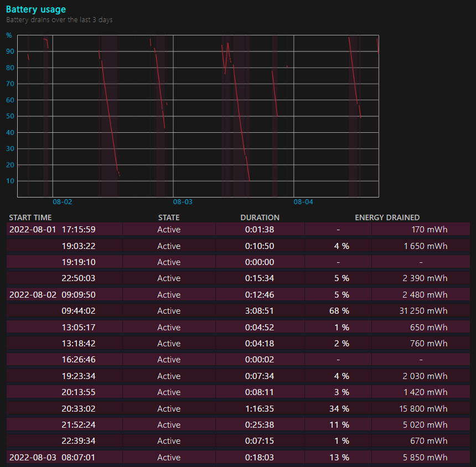This screenshot has height=467, width=476.
Task: Click Active state in the 22:39:34 row
Action: [169, 441]
